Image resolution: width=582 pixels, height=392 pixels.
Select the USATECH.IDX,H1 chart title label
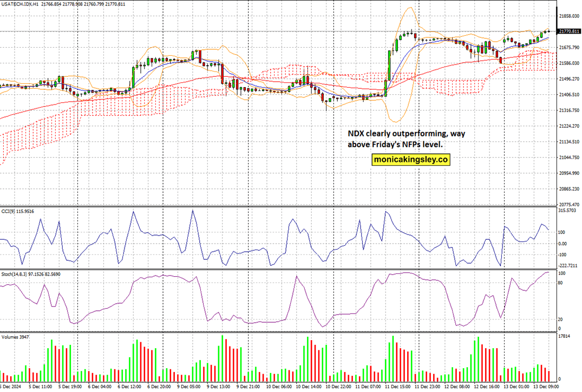pos(21,3)
